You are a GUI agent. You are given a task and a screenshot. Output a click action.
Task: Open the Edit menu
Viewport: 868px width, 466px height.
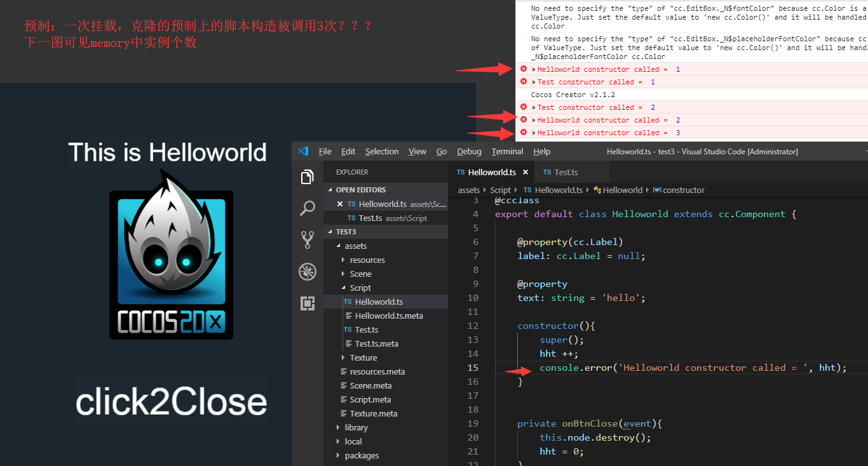tap(348, 152)
